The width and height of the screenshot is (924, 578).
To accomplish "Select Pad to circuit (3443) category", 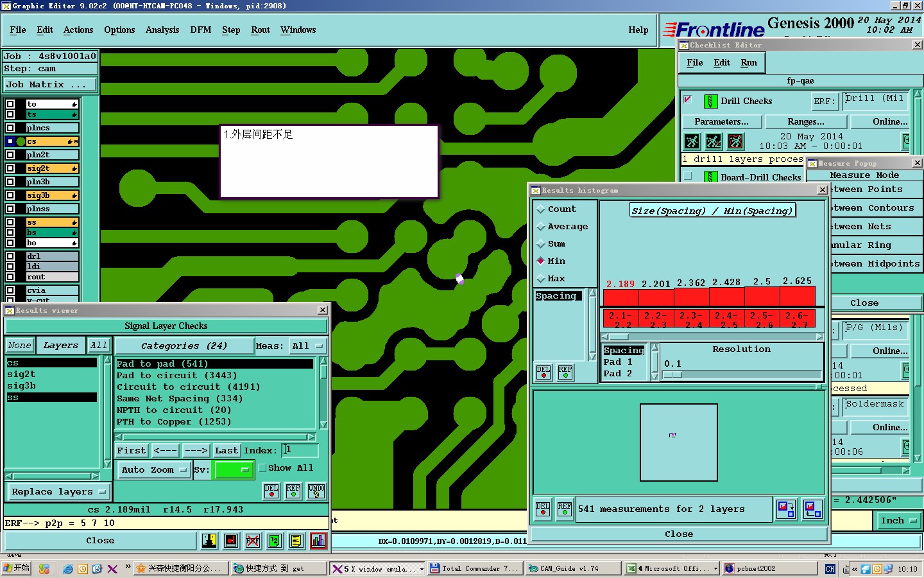I will point(176,376).
